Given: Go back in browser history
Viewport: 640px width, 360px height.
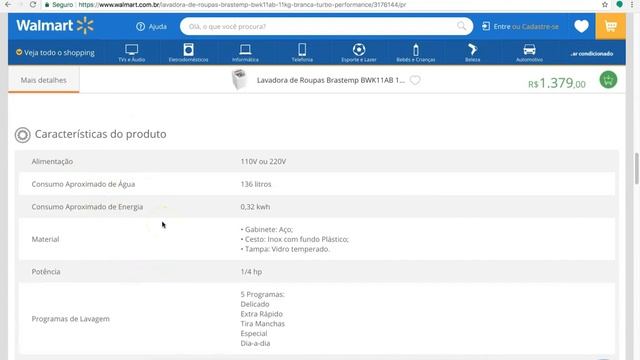Looking at the screenshot, I should tap(8, 4).
